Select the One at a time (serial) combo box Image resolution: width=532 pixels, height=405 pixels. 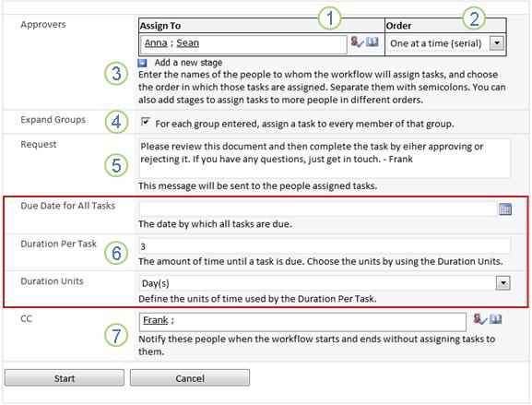pos(445,43)
